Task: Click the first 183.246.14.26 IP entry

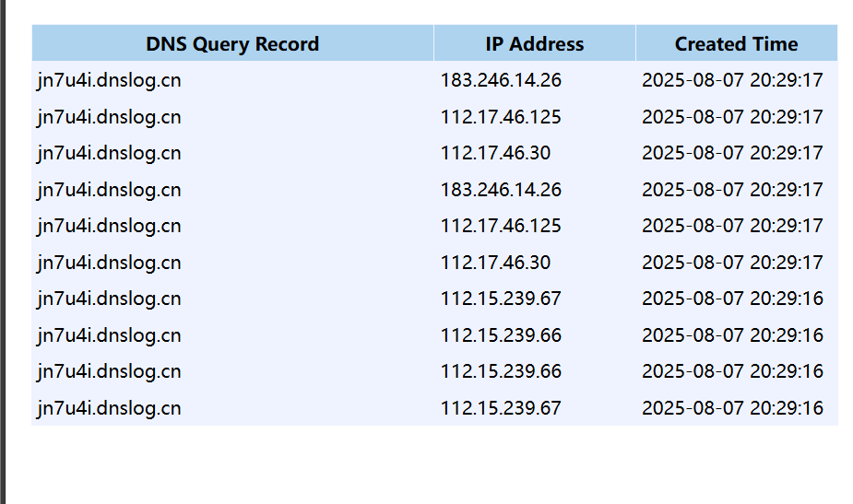Action: click(501, 80)
